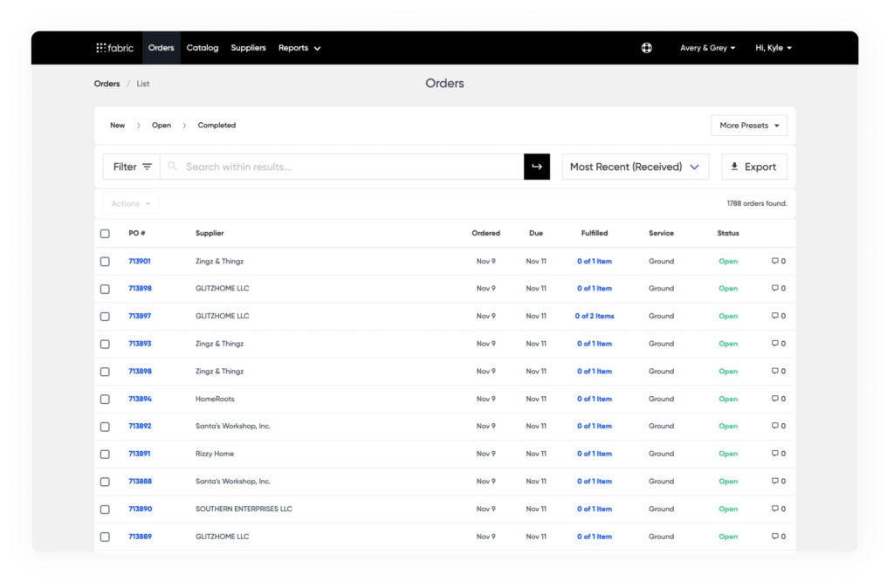Expand the More Presets dropdown

coord(748,125)
